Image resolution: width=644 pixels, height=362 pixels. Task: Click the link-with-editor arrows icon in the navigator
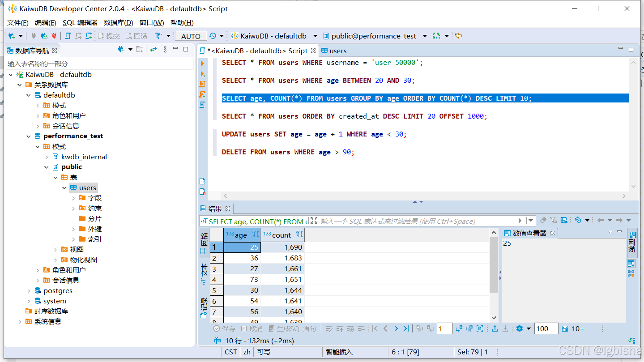coord(154,50)
